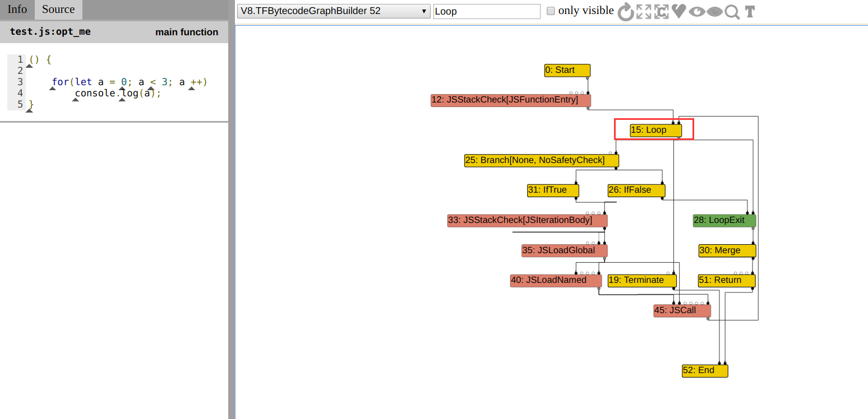Screen dimensions: 868x419
Task: Click the 'for' keyword on source line 3
Action: pos(60,82)
